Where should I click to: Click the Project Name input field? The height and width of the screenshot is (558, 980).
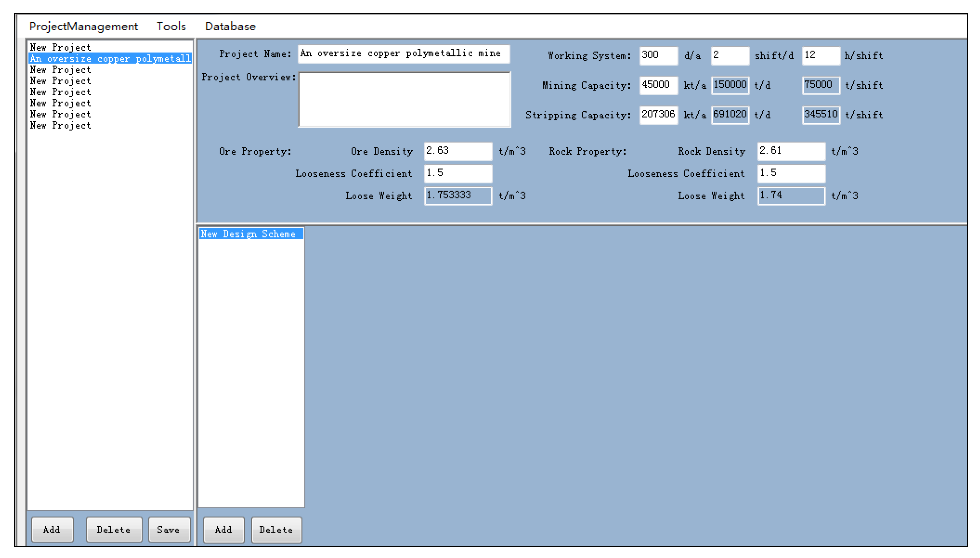click(404, 54)
